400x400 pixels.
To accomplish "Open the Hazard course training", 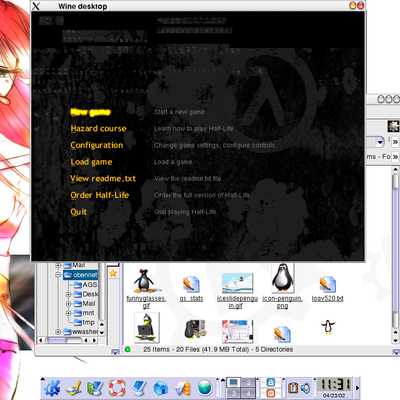I will 98,129.
